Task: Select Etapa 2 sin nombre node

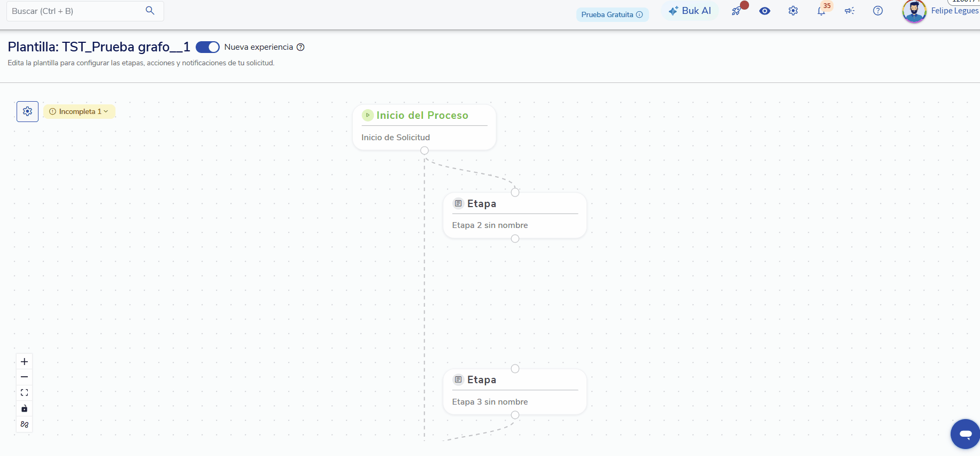Action: (x=515, y=215)
